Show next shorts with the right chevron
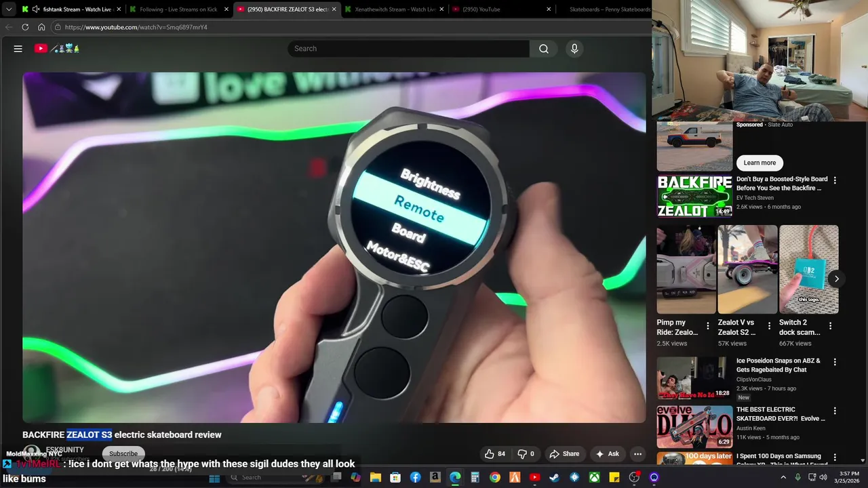868x488 pixels. (x=836, y=279)
